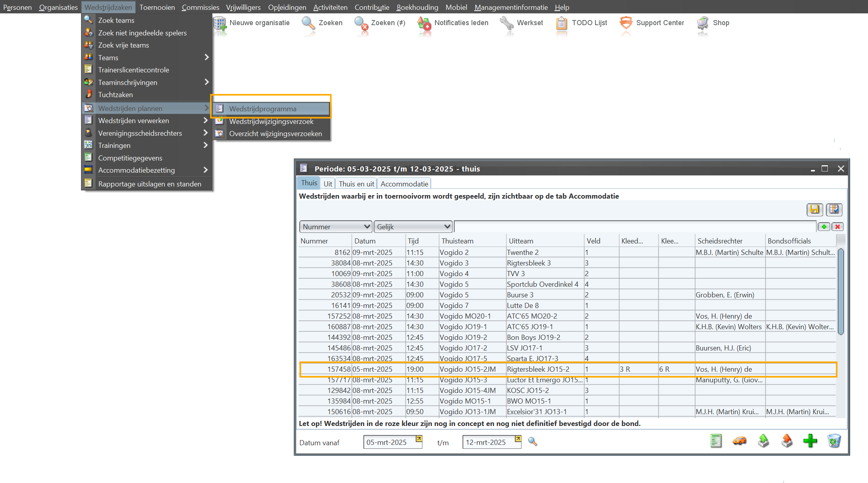This screenshot has width=868, height=483.
Task: Click the filter value text field
Action: (x=635, y=227)
